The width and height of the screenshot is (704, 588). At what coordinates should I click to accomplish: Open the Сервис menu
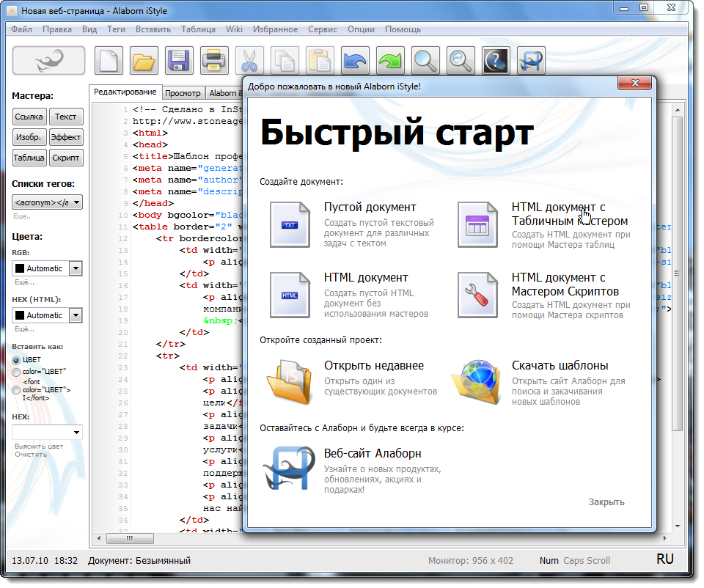[x=323, y=29]
